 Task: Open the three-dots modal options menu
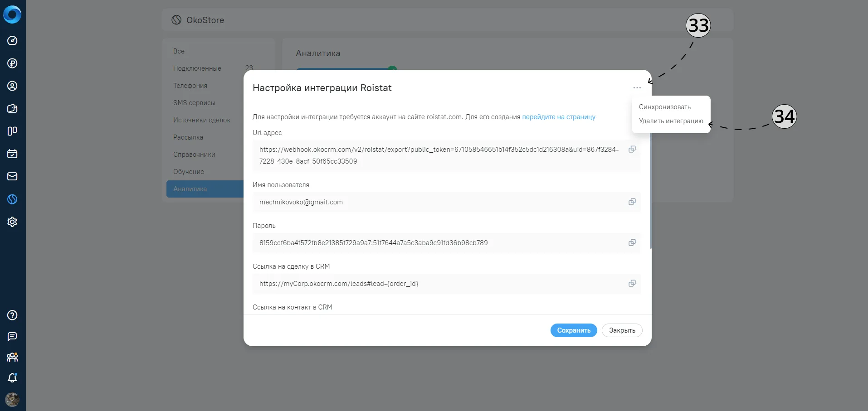pos(637,87)
